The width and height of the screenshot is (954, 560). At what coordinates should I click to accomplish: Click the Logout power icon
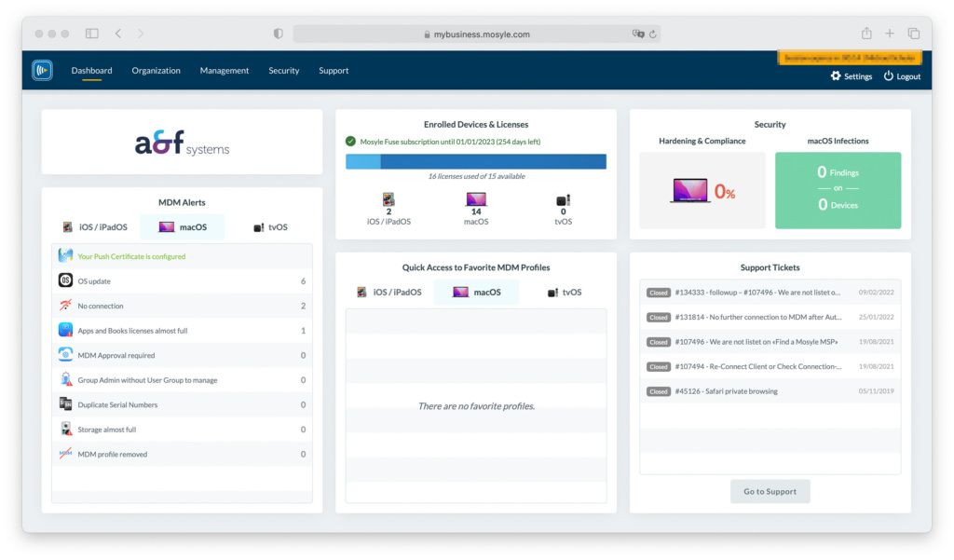(888, 76)
